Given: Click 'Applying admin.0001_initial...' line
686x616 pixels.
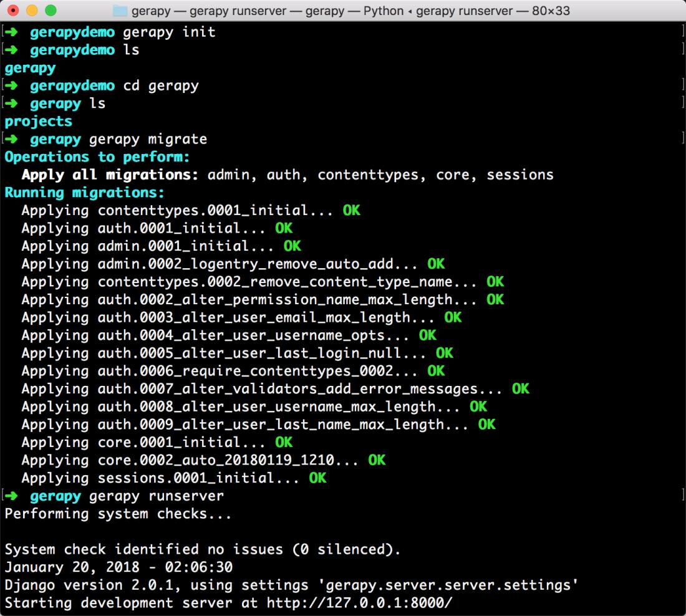Looking at the screenshot, I should [x=161, y=246].
